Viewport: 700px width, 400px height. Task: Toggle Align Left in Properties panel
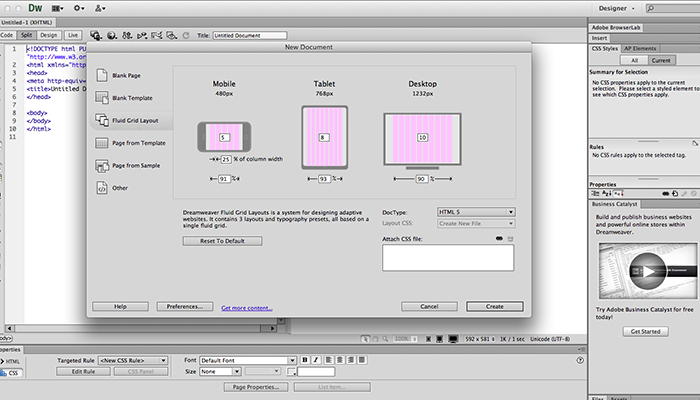[329, 360]
